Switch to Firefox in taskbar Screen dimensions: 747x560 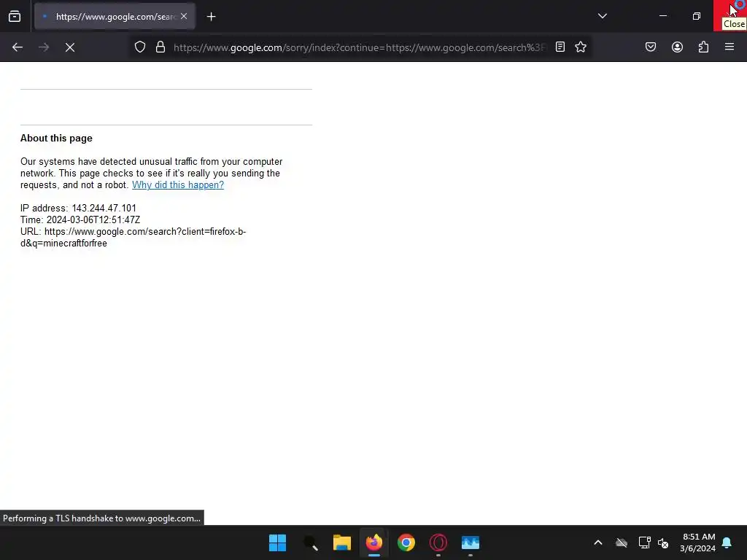pos(374,542)
